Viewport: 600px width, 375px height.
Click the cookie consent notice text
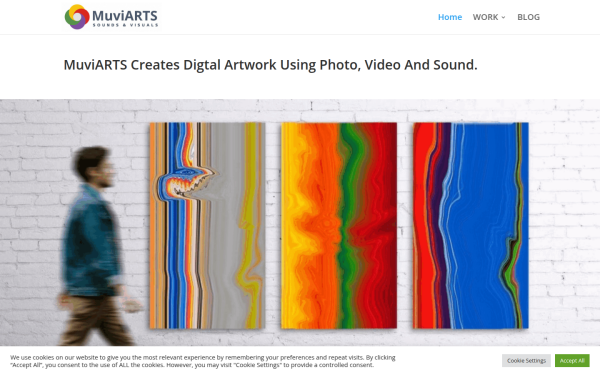(x=203, y=361)
